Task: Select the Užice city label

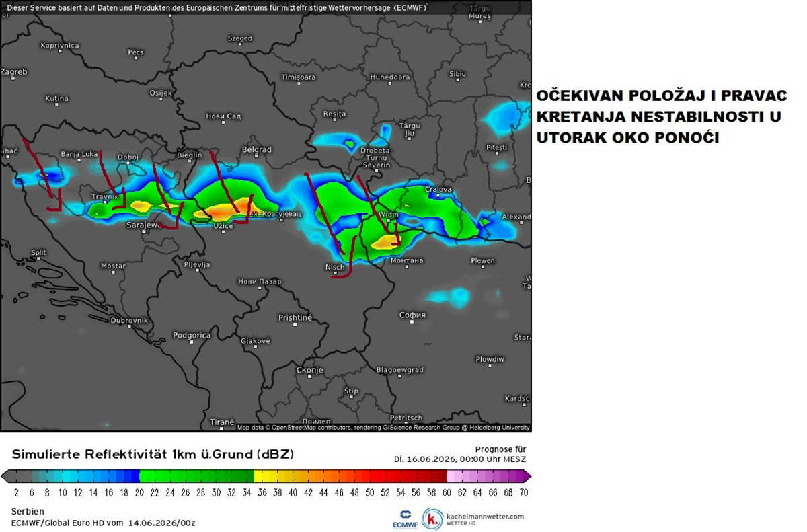Action: (223, 225)
